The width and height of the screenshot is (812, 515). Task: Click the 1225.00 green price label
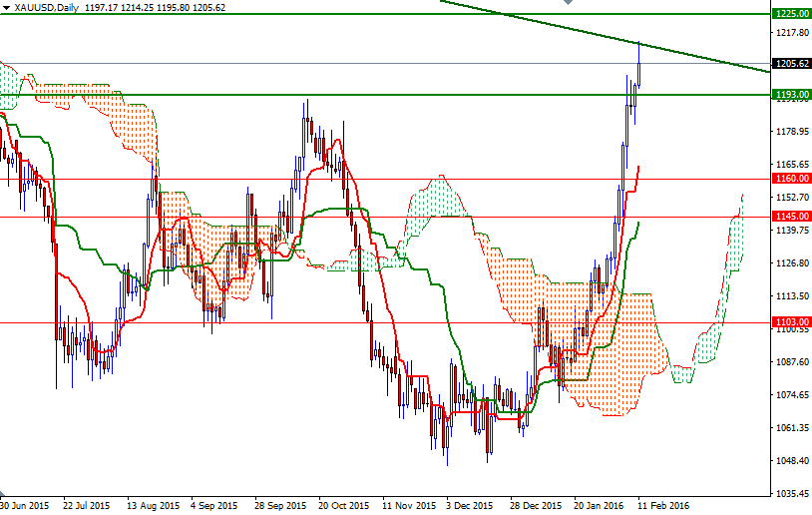point(791,14)
